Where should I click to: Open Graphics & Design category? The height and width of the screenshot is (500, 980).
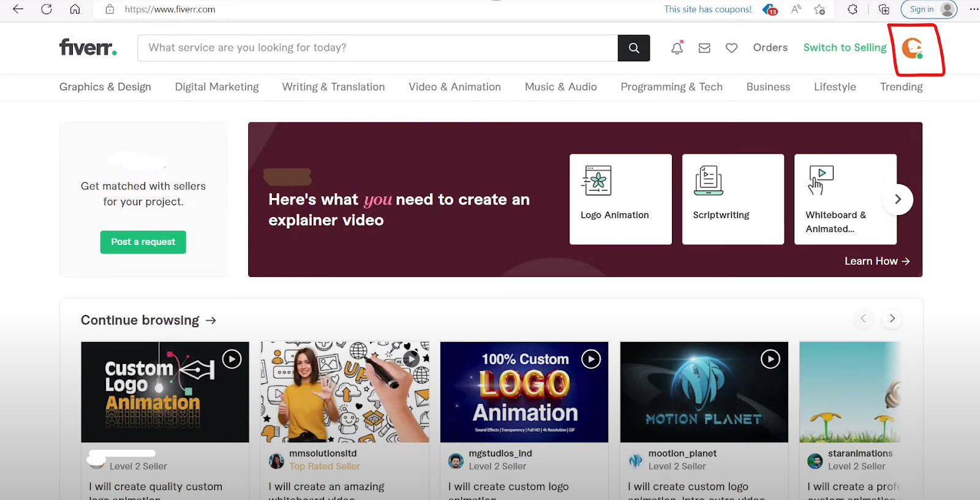pyautogui.click(x=105, y=87)
